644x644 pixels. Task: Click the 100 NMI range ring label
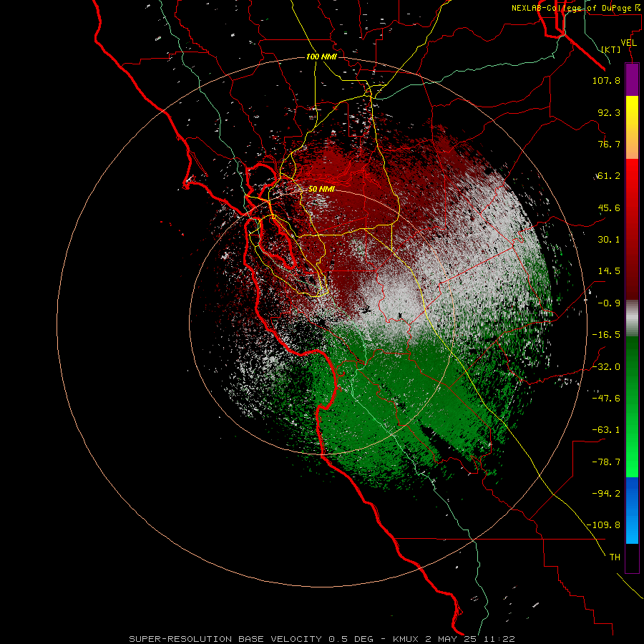(x=321, y=57)
